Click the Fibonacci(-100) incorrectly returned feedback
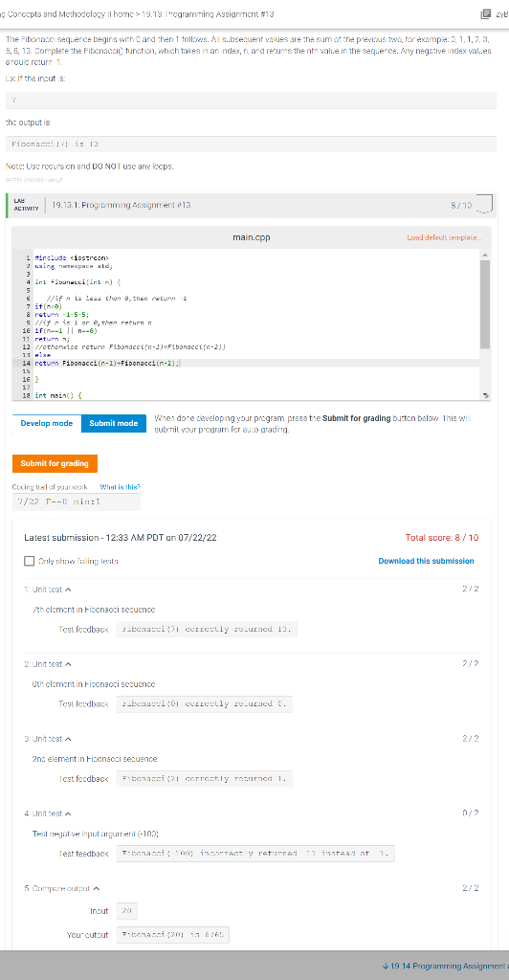Screen dimensions: 509x980 click(x=255, y=855)
